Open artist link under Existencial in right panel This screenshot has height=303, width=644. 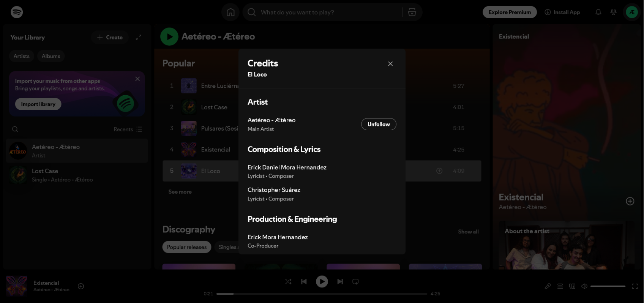coord(522,207)
